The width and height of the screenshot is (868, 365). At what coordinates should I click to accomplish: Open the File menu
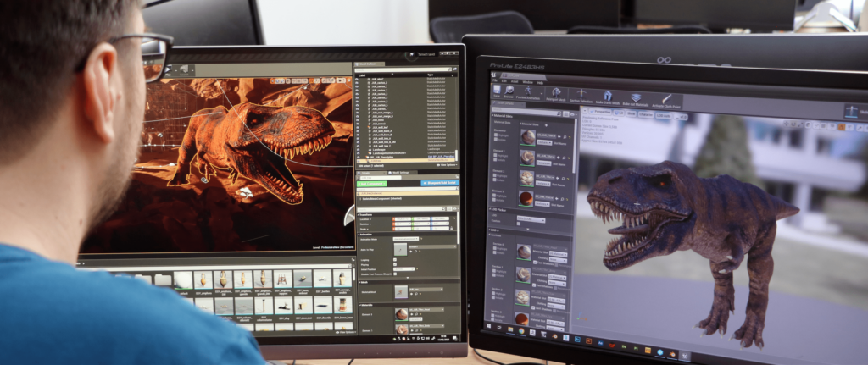pos(492,80)
